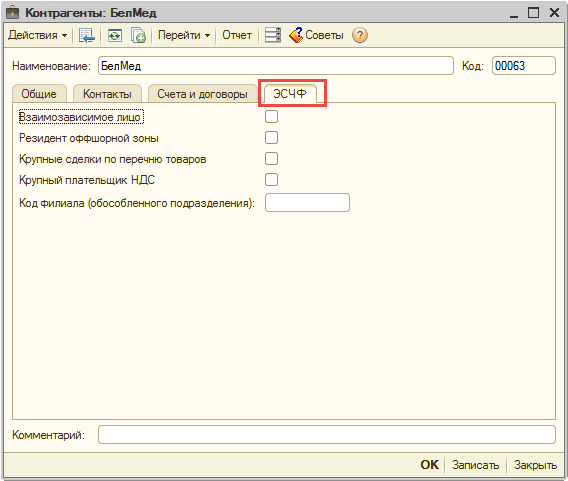Expand the Действия dropdown menu
The height and width of the screenshot is (481, 568).
[x=38, y=35]
